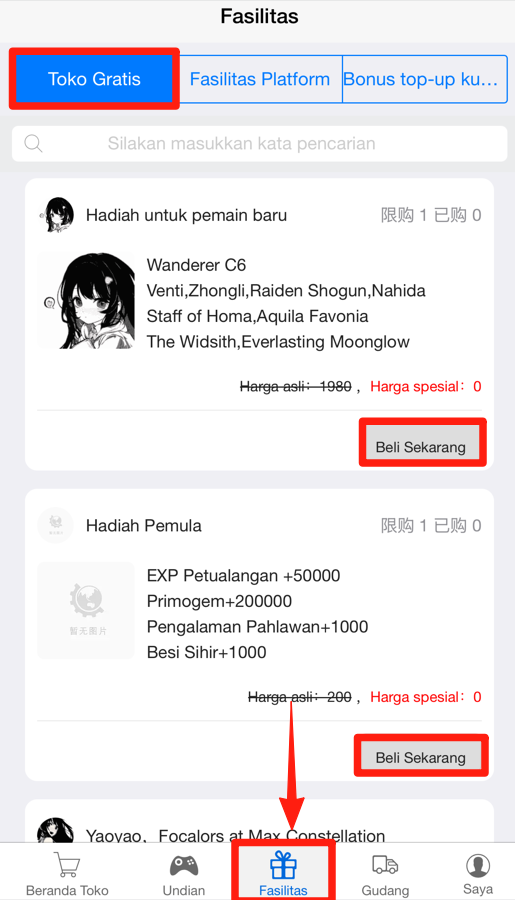The height and width of the screenshot is (900, 515).
Task: Open the Bonus top-up tab
Action: (x=424, y=79)
